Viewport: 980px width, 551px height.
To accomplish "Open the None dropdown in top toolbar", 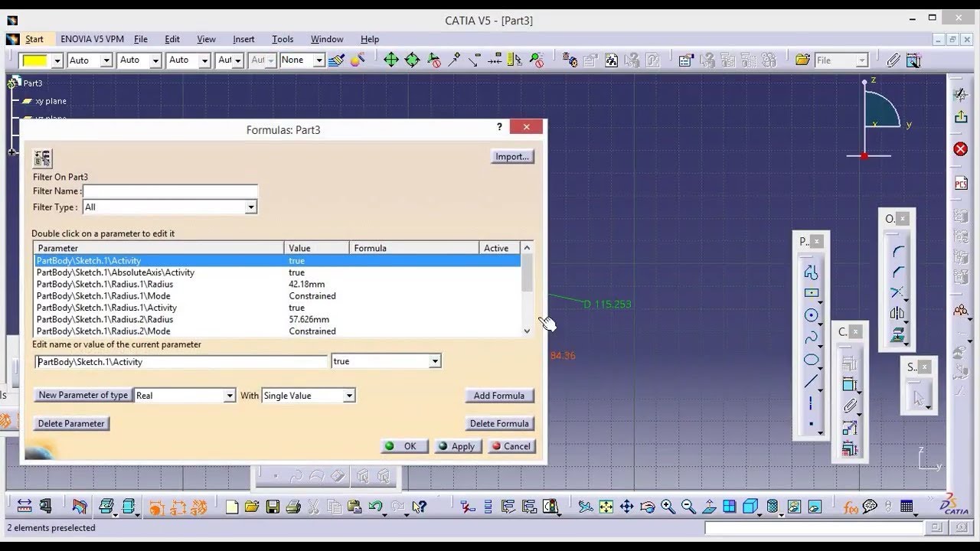I will click(x=318, y=60).
